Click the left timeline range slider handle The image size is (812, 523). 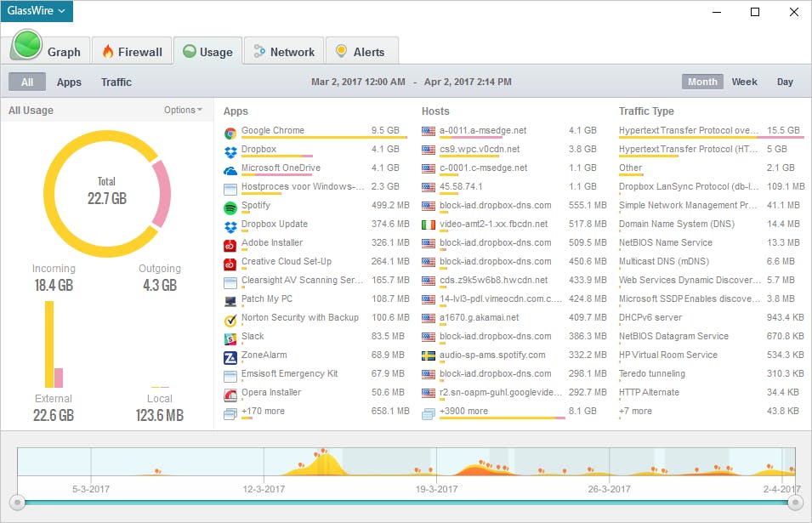point(18,503)
